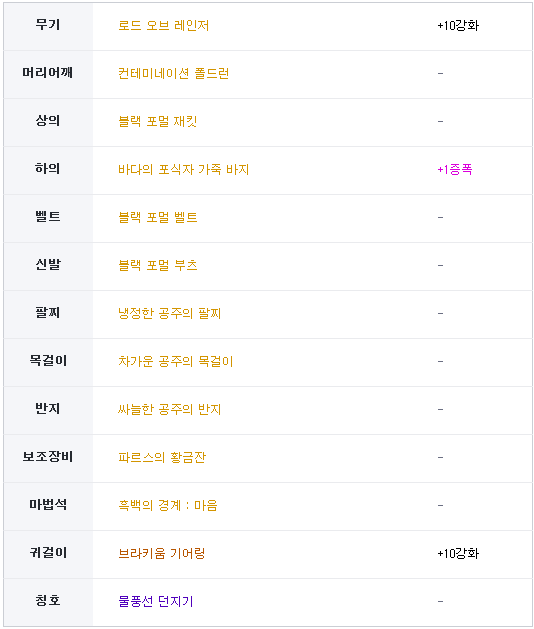The height and width of the screenshot is (629, 534).
Task: Click the 보조장비 row header cell
Action: pyautogui.click(x=48, y=458)
